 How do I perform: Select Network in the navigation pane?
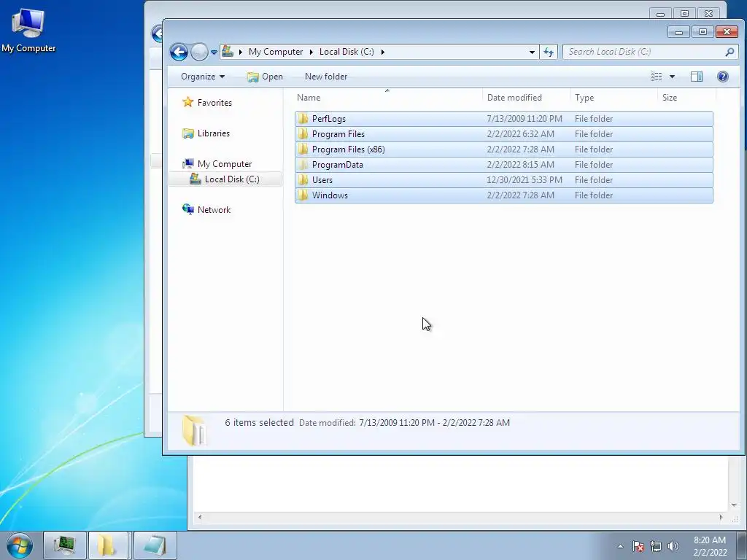214,210
